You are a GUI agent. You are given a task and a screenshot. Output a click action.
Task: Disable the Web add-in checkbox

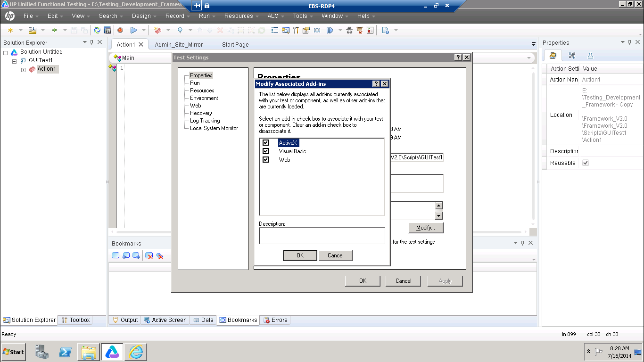coord(265,159)
